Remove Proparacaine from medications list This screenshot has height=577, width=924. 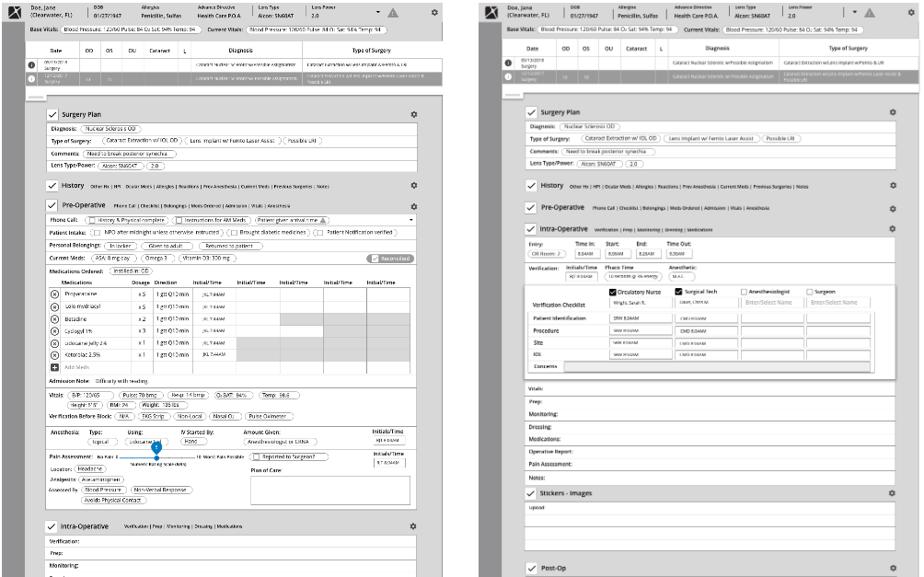[x=55, y=294]
